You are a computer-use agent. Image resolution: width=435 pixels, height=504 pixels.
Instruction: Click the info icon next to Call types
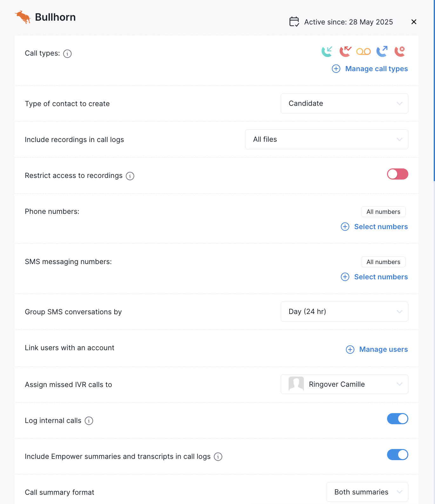click(x=67, y=54)
